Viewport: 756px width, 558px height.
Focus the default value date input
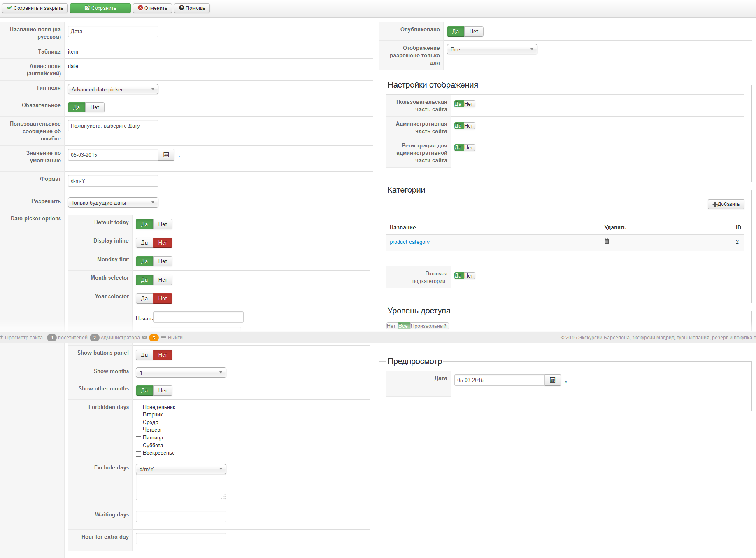[113, 155]
